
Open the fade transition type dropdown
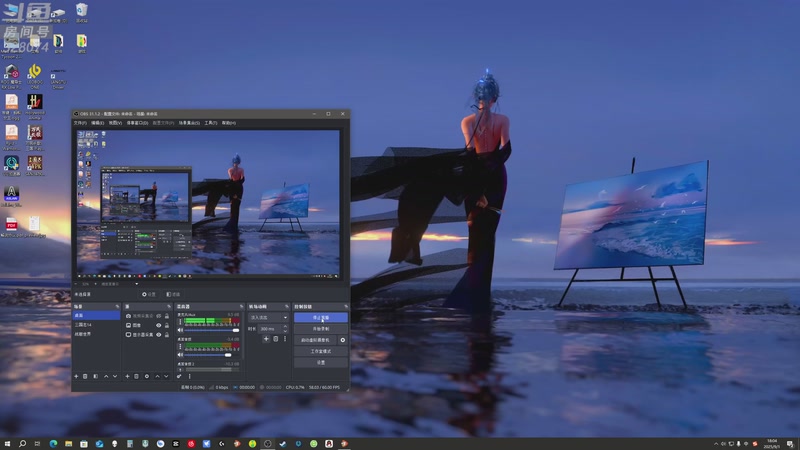click(x=268, y=317)
